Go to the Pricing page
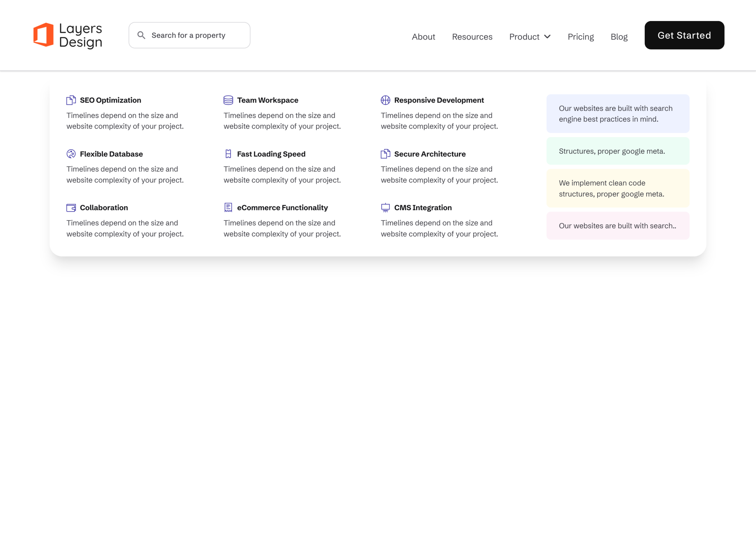Image resolution: width=756 pixels, height=537 pixels. pos(581,37)
